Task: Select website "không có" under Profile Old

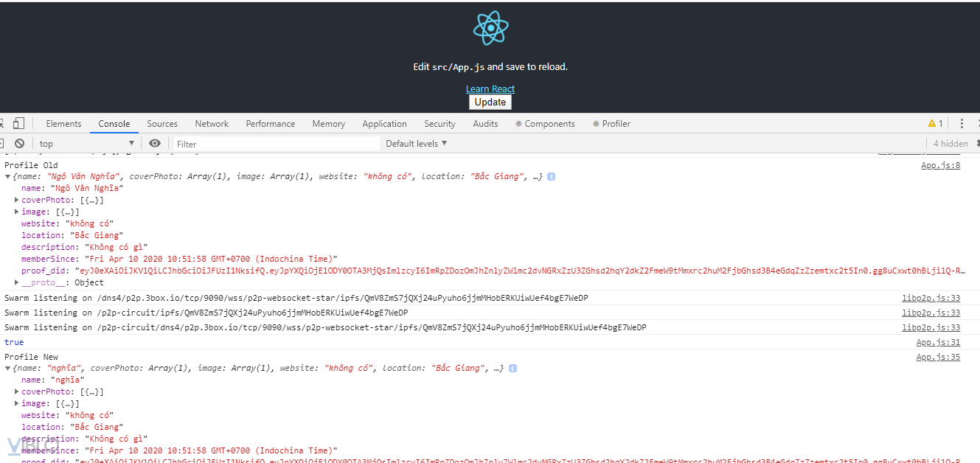Action: (67, 223)
